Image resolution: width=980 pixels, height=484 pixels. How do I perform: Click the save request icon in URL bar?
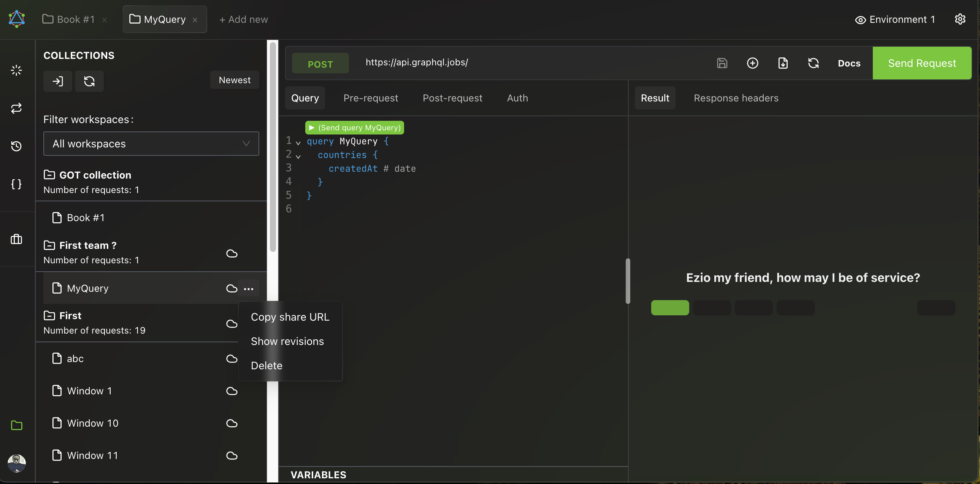point(722,63)
